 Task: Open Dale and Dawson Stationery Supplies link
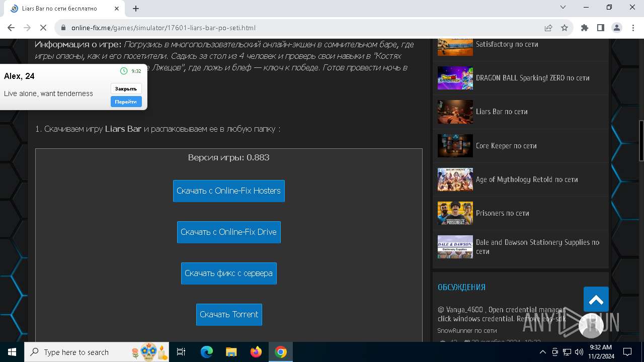(537, 247)
